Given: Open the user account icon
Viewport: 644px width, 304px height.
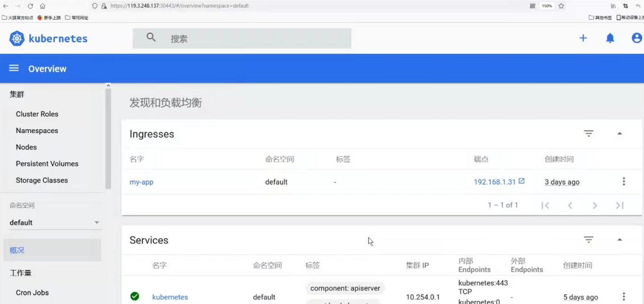Looking at the screenshot, I should click(637, 38).
